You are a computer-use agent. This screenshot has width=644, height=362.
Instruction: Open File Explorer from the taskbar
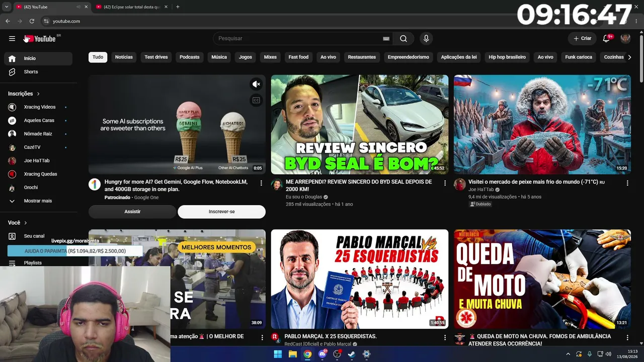[x=293, y=354]
